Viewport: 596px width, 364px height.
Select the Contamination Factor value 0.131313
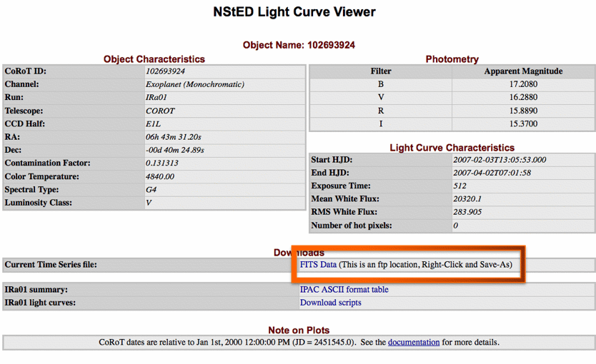coord(162,163)
